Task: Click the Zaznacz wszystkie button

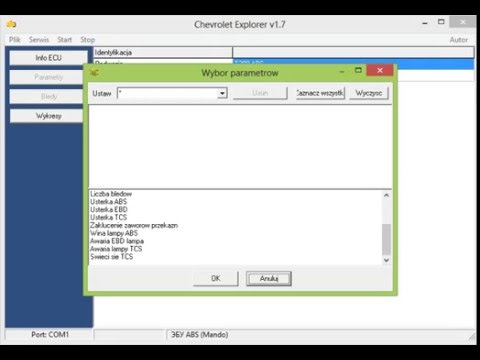Action: (x=320, y=93)
